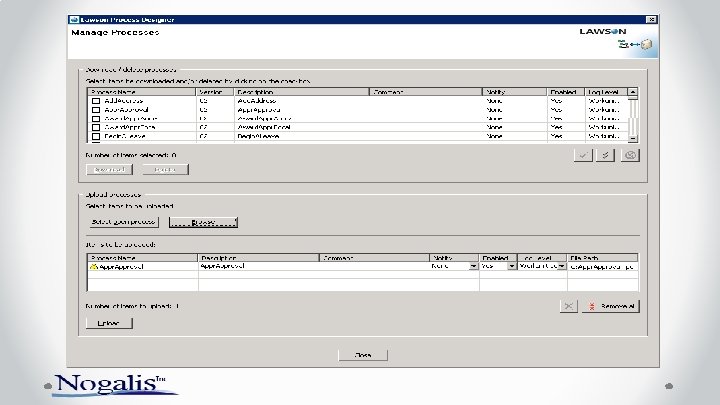This screenshot has height=405, width=720.
Task: Click the AwardAppFinal description cell
Action: 302,127
